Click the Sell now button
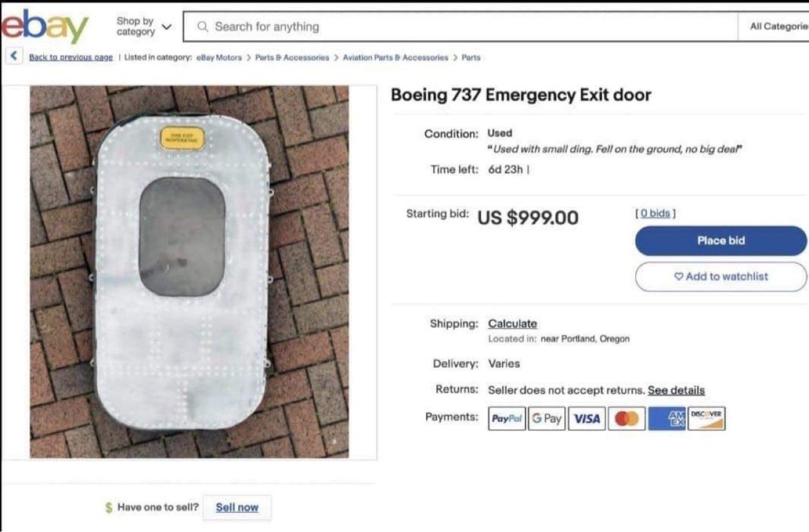 (237, 507)
